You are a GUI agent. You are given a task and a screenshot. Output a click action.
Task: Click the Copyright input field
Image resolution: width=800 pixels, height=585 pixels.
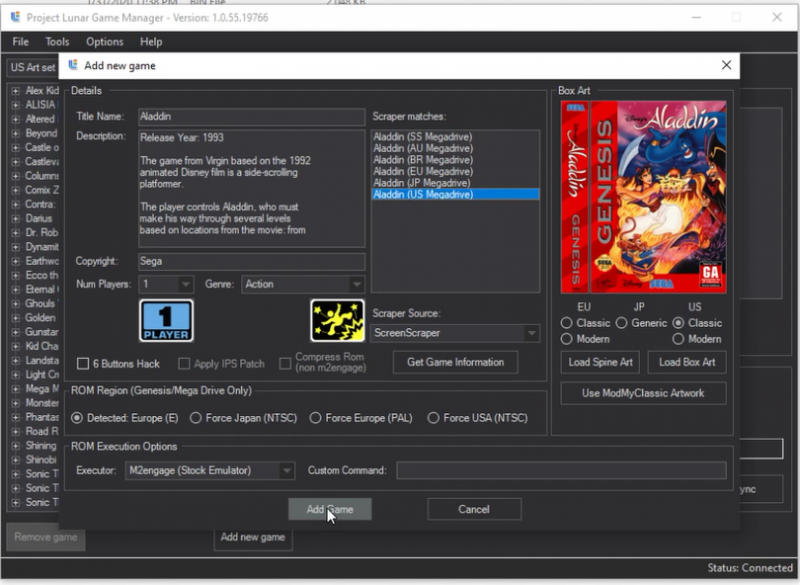coord(252,261)
